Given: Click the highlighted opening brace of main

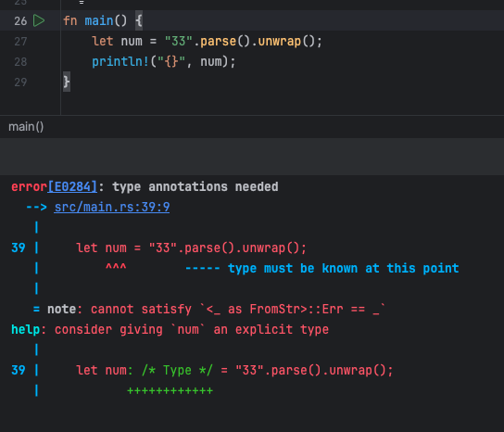Looking at the screenshot, I should click(139, 21).
